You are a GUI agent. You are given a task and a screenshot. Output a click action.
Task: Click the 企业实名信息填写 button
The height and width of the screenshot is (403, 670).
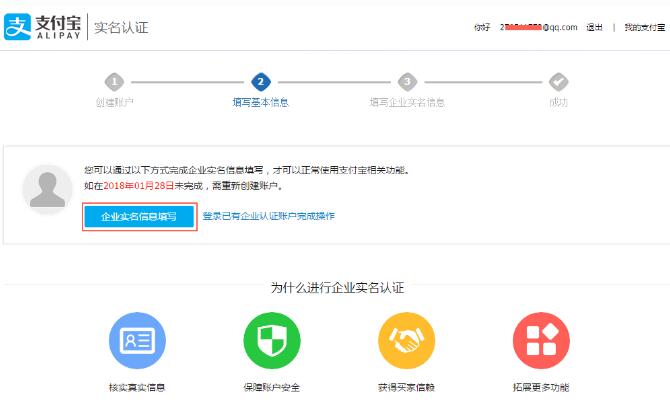click(139, 217)
